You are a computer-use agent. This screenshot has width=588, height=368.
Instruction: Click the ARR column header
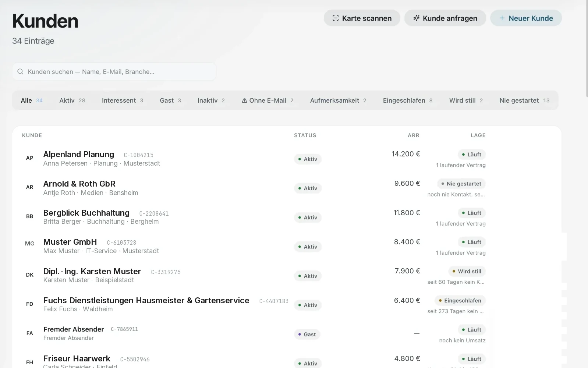414,135
